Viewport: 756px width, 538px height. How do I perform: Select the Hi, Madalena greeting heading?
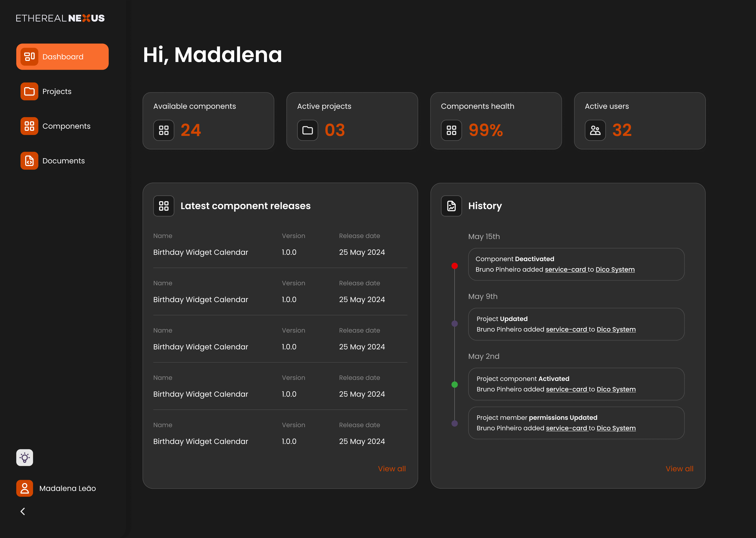click(212, 55)
